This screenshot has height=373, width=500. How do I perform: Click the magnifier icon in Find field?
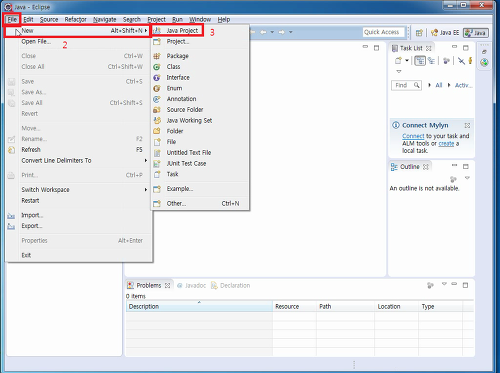point(416,85)
